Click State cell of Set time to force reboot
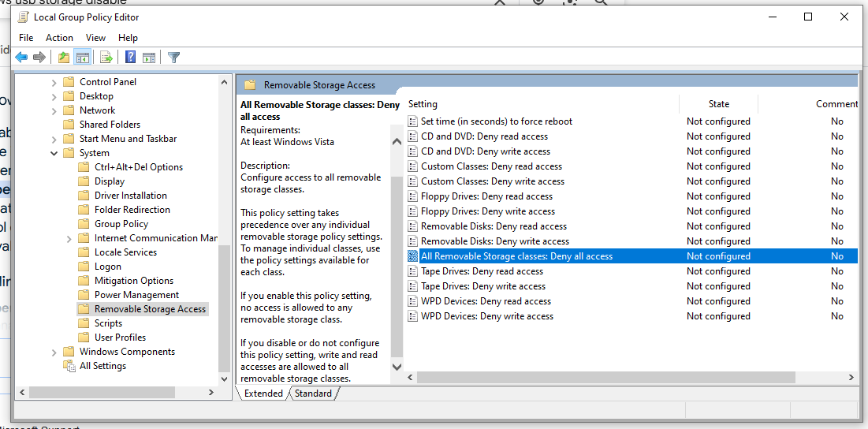The image size is (868, 429). (718, 121)
